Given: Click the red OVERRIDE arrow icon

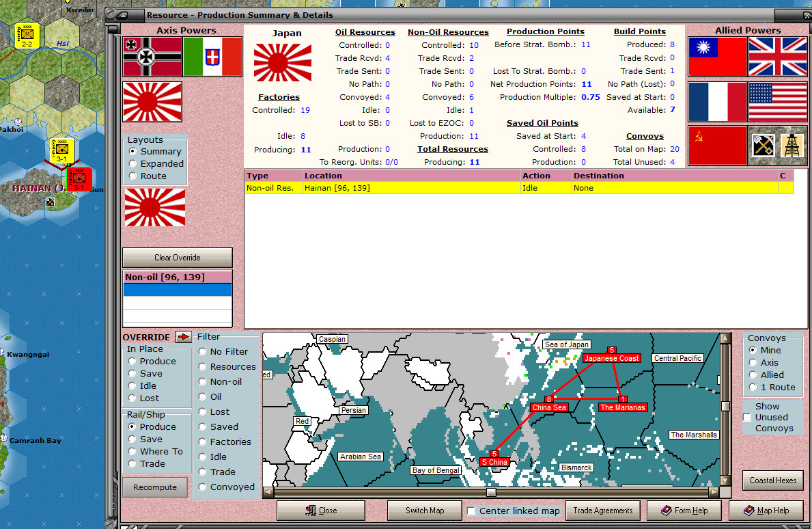Looking at the screenshot, I should tap(183, 337).
